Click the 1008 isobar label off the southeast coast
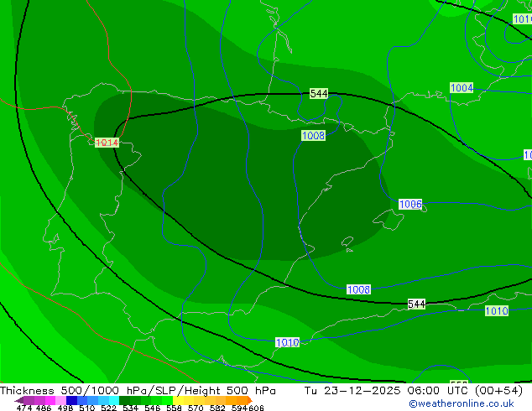The height and width of the screenshot is (411, 532). coord(358,289)
